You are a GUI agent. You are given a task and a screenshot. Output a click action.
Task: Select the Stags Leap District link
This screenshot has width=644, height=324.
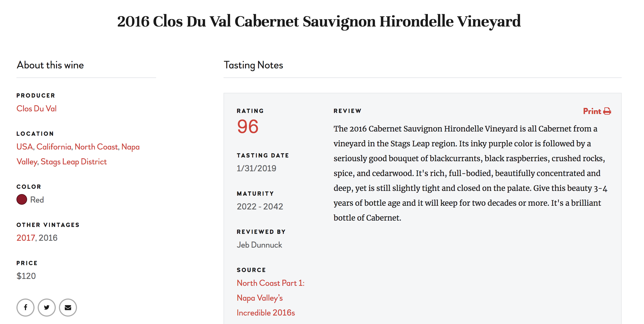click(74, 162)
